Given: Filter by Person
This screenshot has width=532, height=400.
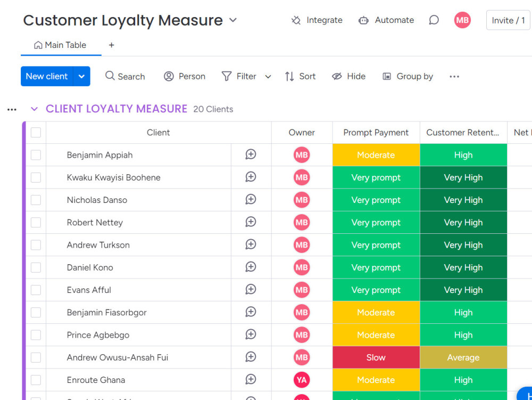Looking at the screenshot, I should click(184, 76).
